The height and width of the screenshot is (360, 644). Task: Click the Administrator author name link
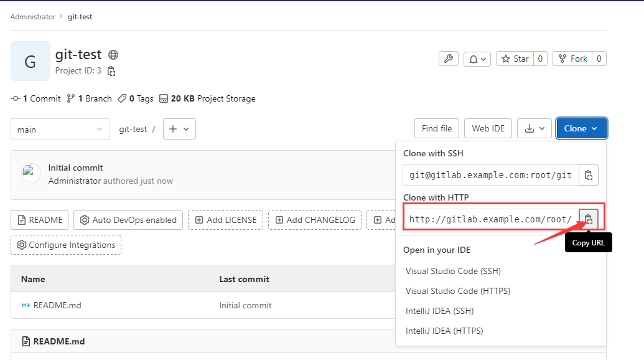[74, 181]
